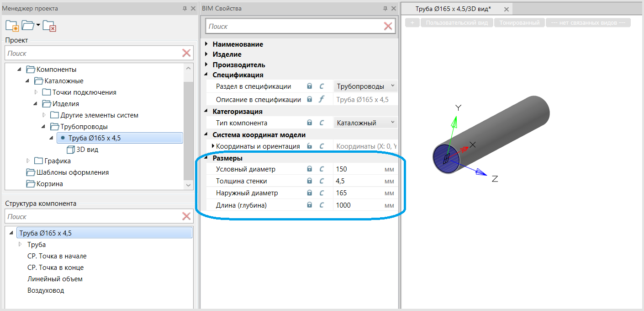Click the constant icon next to Условный диаметр
Image resolution: width=644 pixels, height=311 pixels.
(321, 169)
